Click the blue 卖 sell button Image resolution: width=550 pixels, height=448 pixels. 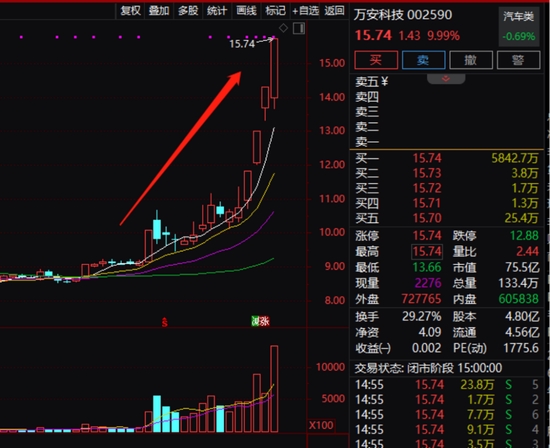423,60
